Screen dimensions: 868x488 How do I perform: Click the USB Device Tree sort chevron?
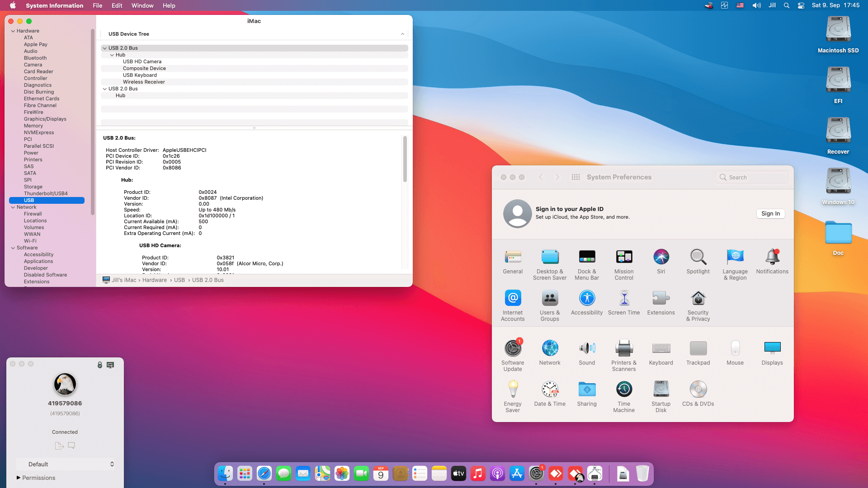pyautogui.click(x=402, y=34)
